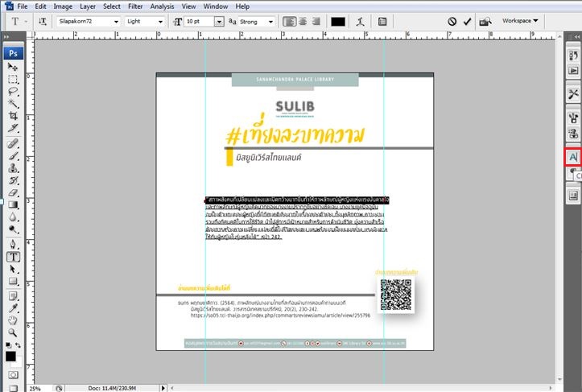Set right align text
Screen dimensions: 582x392
(316, 22)
